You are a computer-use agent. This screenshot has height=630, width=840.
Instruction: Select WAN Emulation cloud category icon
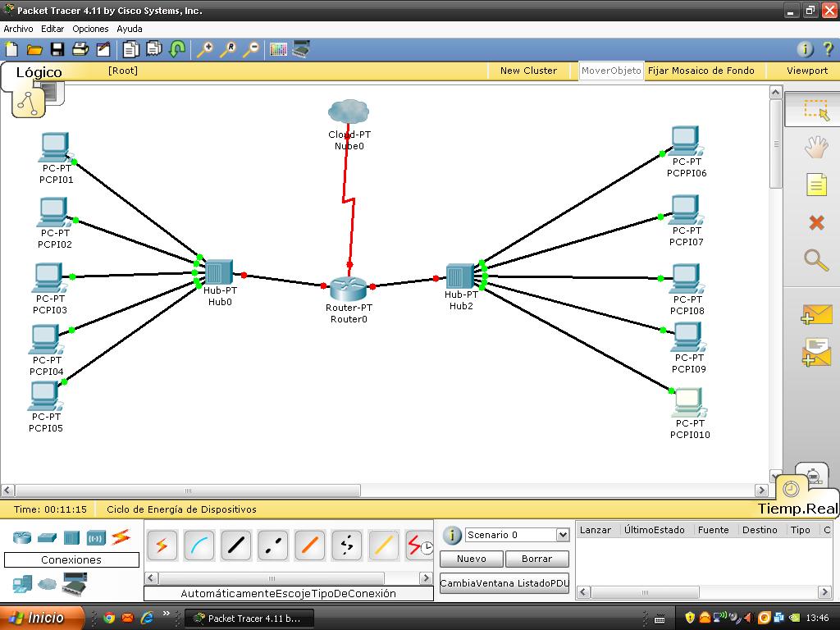(x=47, y=583)
